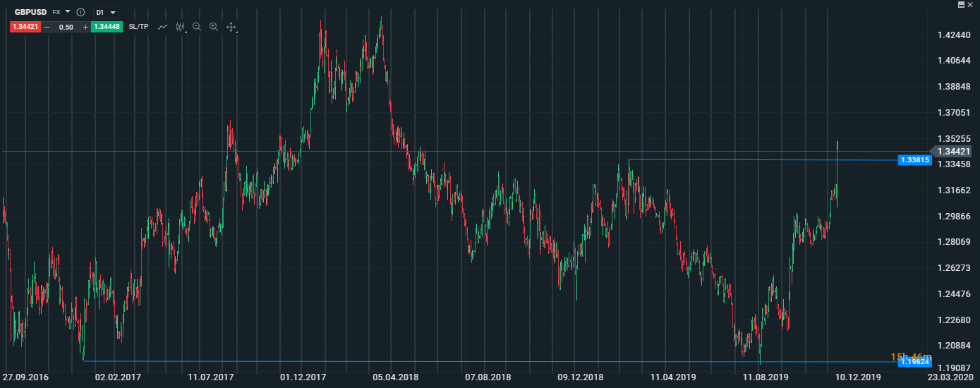
Task: Expand the GBPUSD symbol dropdown arrow
Action: [x=68, y=12]
